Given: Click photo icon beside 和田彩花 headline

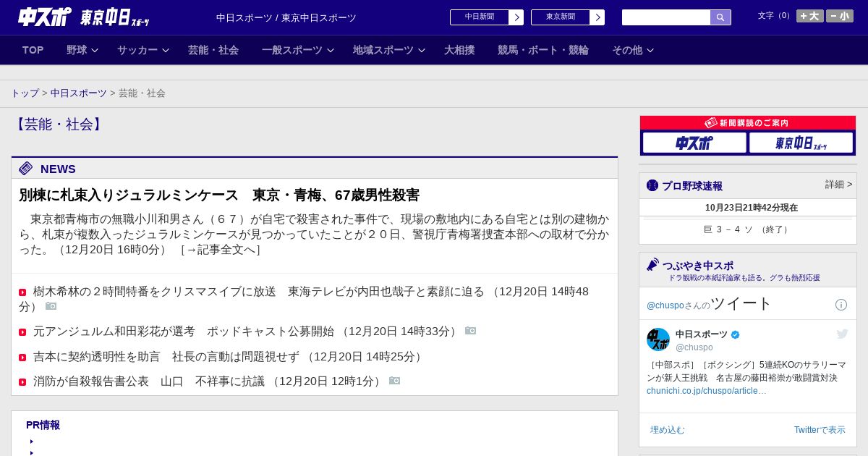Looking at the screenshot, I should tap(470, 331).
